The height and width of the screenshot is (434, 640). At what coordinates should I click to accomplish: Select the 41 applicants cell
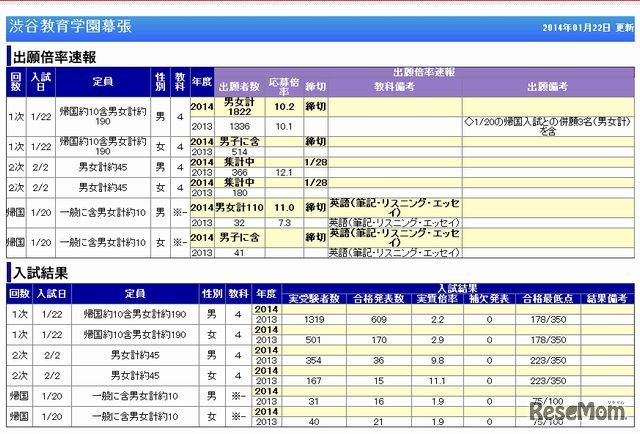click(x=240, y=253)
